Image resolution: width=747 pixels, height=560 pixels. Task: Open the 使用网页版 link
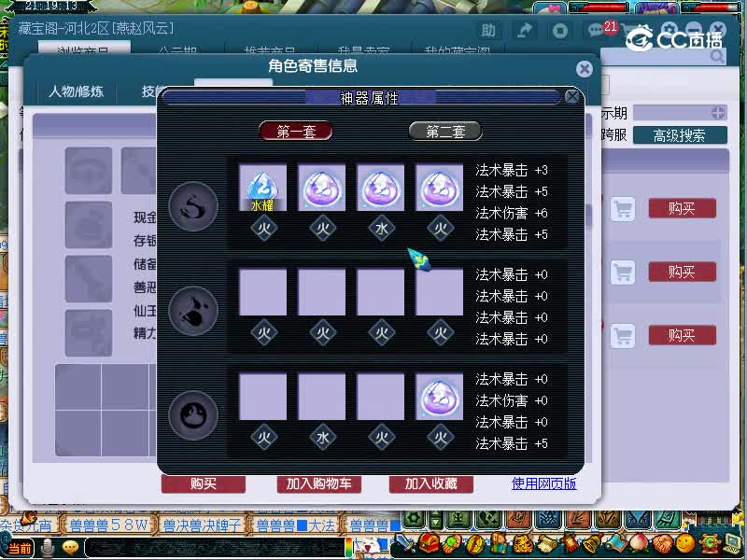click(543, 483)
